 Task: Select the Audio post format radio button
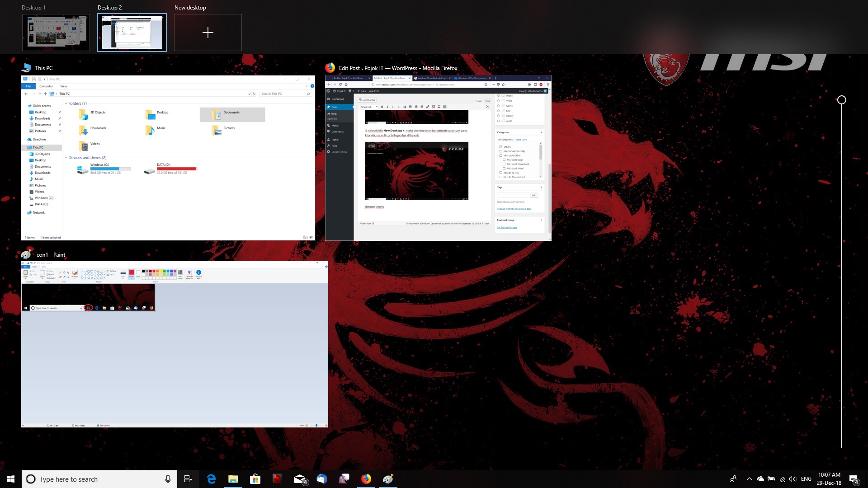click(498, 121)
